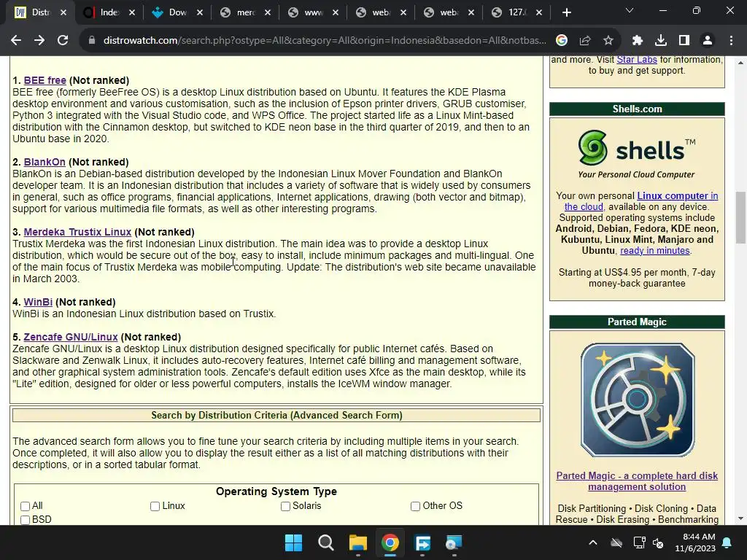This screenshot has height=560, width=747.
Task: Click the Parted Magic disk logo image
Action: [638, 400]
